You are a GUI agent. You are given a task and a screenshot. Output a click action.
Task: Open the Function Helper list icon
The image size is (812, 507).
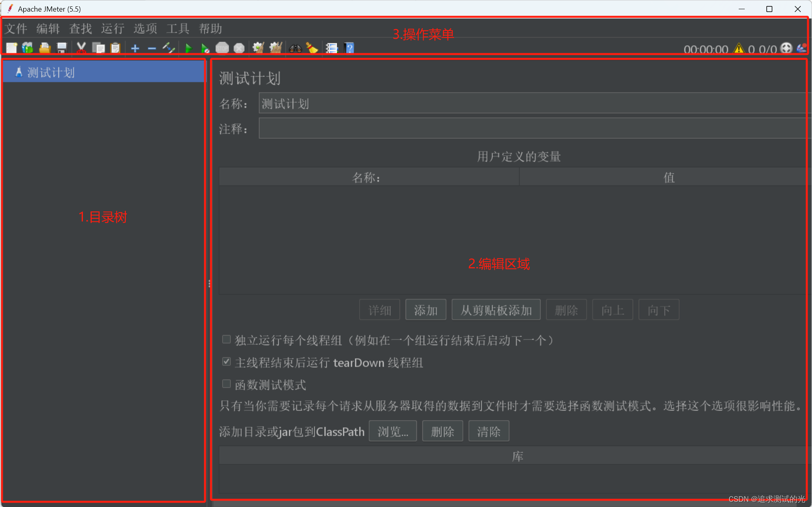[332, 48]
